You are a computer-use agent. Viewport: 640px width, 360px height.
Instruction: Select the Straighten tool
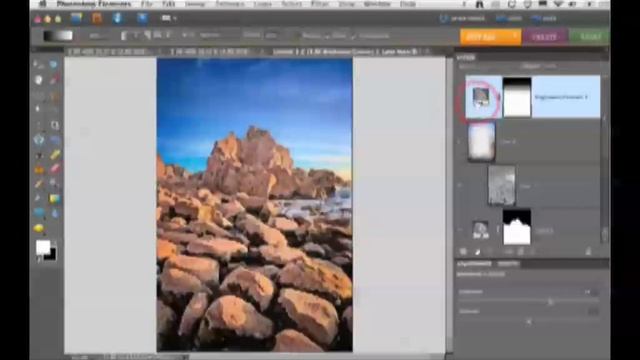coord(54,140)
